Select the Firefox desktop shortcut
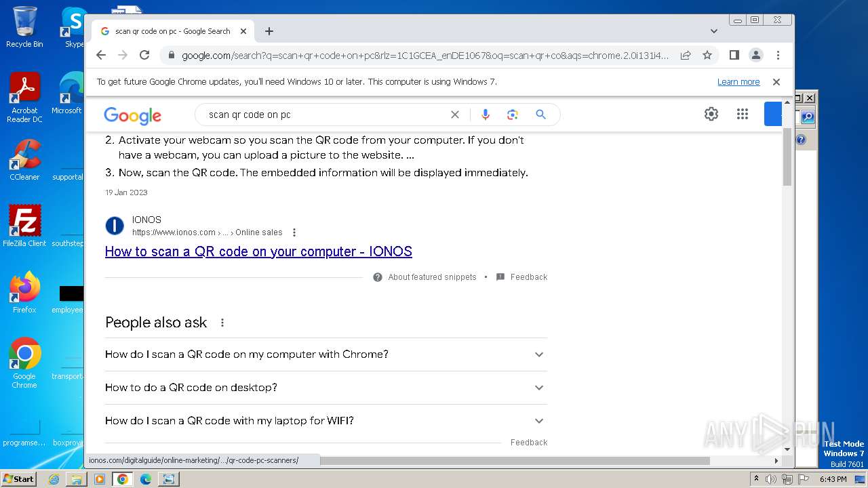868x488 pixels. coord(24,292)
